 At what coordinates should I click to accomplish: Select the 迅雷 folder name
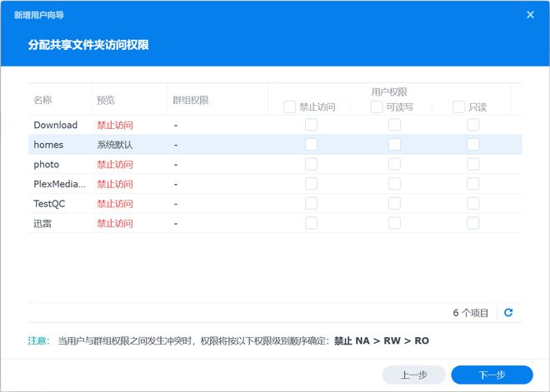(42, 223)
